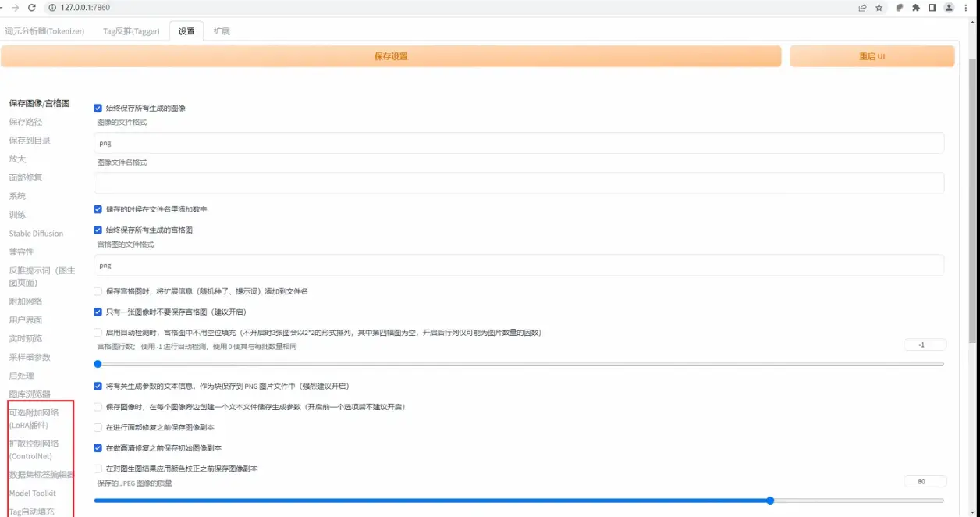This screenshot has height=517, width=980.
Task: Switch to the 扩展 tab
Action: [x=221, y=31]
